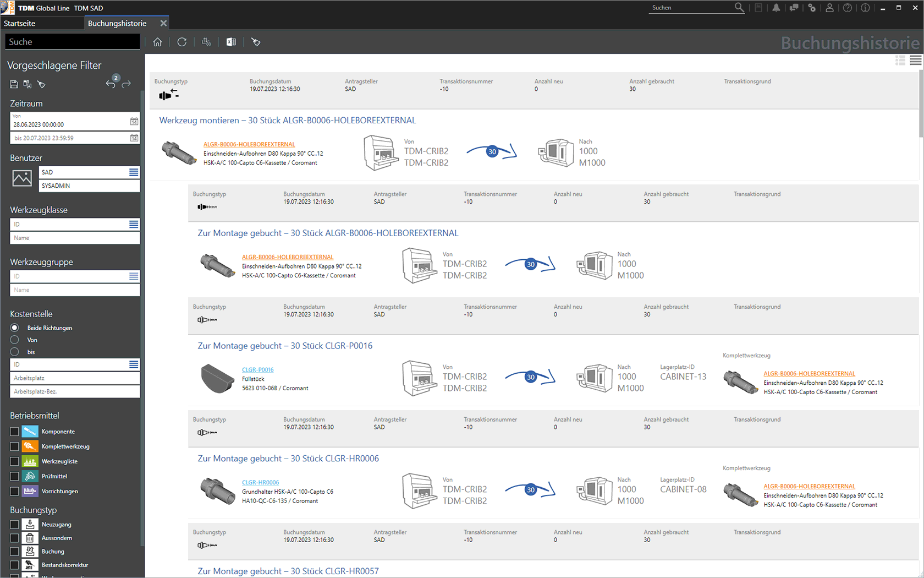Refresh the booking history list
Screen dimensions: 924x578
coord(182,42)
